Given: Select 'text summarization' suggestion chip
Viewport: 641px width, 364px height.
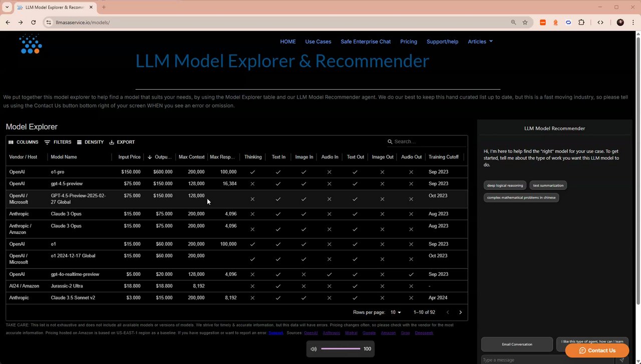Looking at the screenshot, I should point(548,185).
